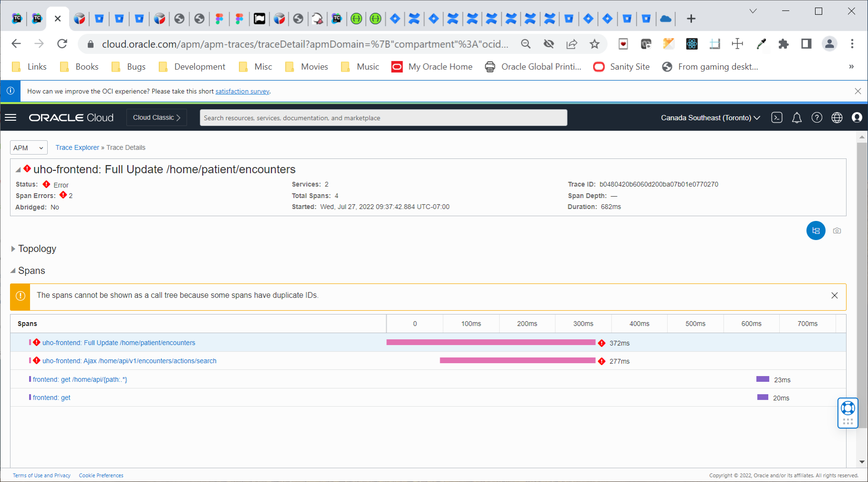Open the Chrome profile avatar button

coord(829,44)
